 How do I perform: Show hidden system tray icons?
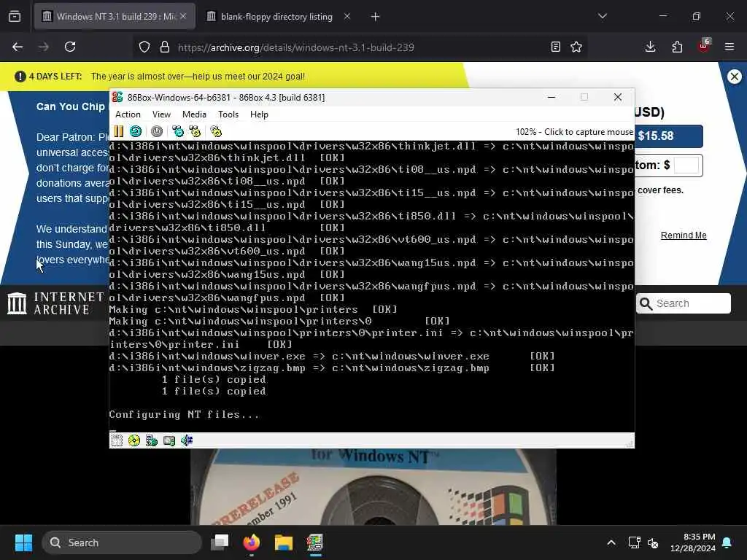611,542
